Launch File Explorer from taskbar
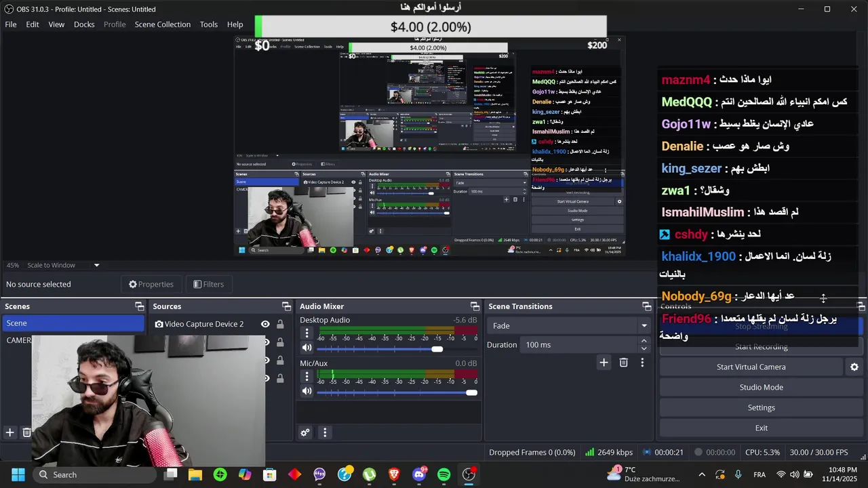Viewport: 868px width, 488px height. click(x=195, y=474)
